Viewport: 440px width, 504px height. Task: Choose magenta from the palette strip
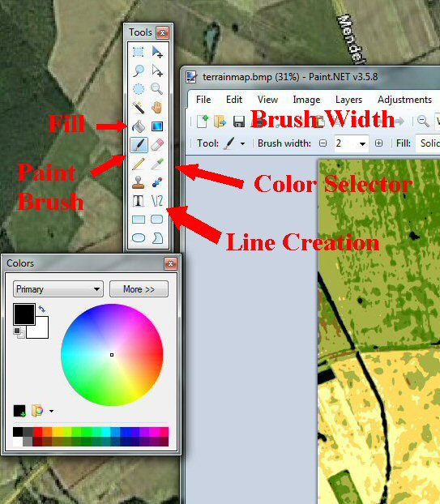tap(155, 432)
